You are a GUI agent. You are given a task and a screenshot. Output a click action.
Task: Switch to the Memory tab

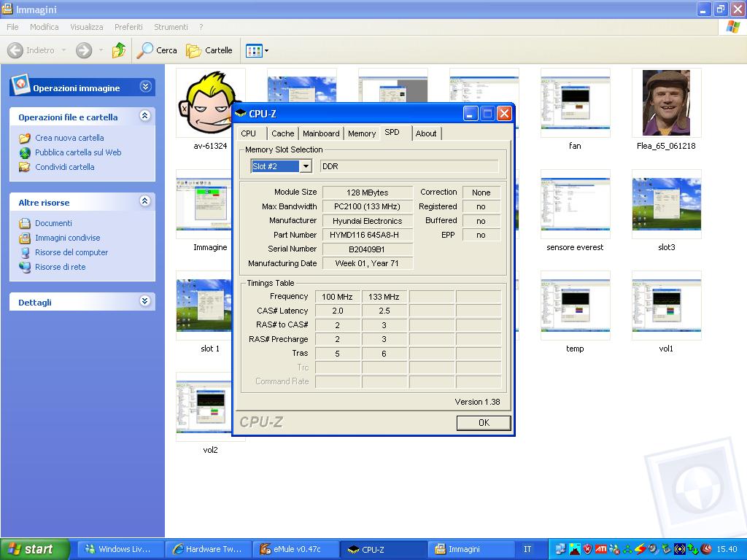pos(362,134)
